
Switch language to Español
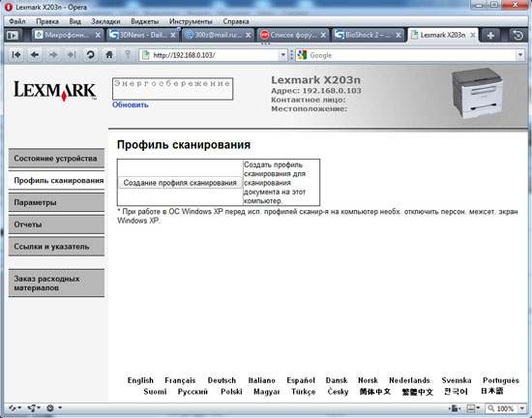coord(301,380)
